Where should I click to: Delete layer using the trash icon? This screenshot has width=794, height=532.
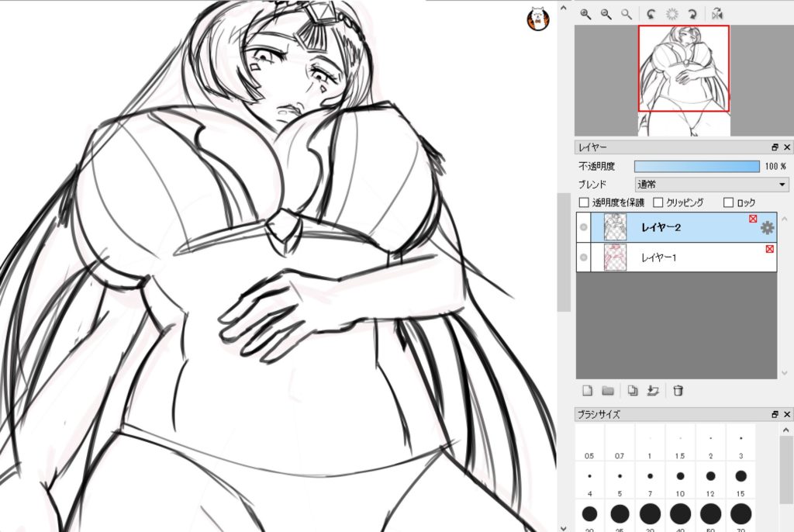coord(678,390)
